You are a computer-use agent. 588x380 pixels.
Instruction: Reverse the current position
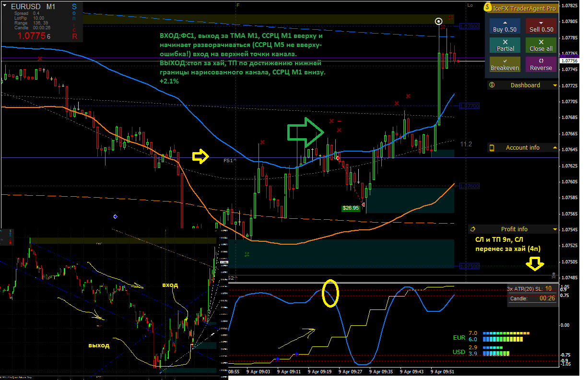pos(541,64)
